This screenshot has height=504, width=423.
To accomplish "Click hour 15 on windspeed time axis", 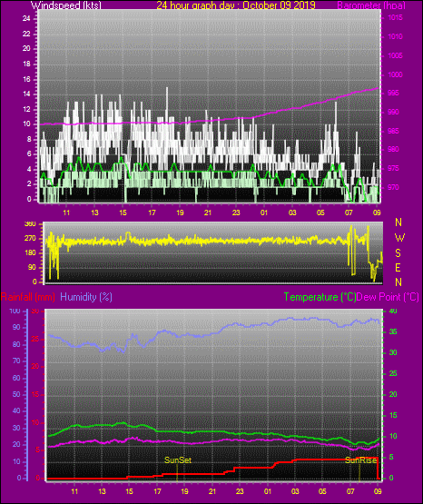I will 123,212.
